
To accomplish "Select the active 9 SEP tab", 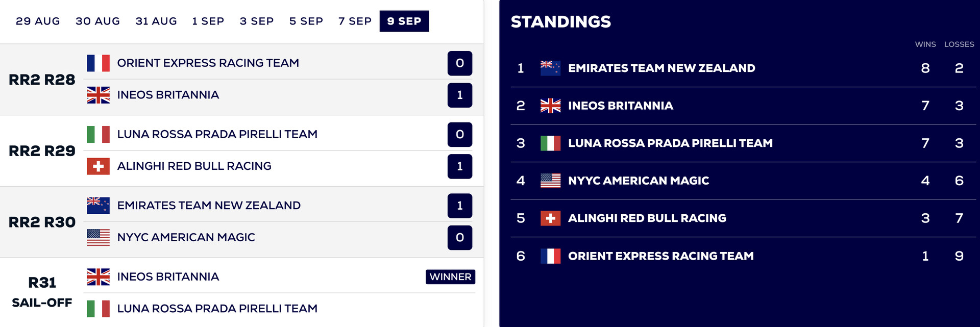I will click(x=404, y=21).
